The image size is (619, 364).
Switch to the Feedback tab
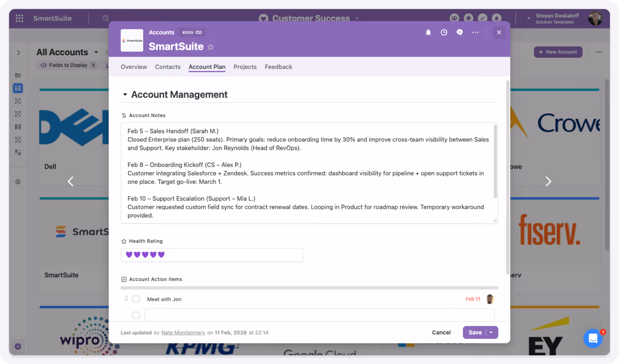[x=279, y=67]
